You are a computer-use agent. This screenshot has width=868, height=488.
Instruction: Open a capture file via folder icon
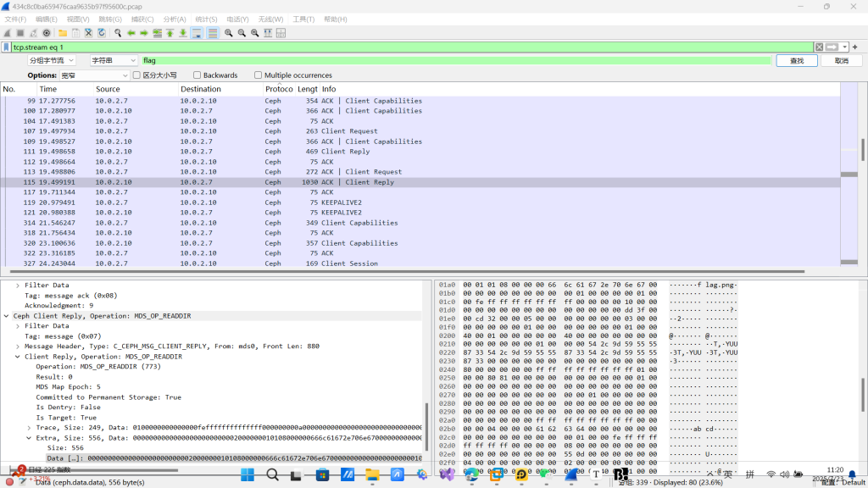click(x=63, y=33)
